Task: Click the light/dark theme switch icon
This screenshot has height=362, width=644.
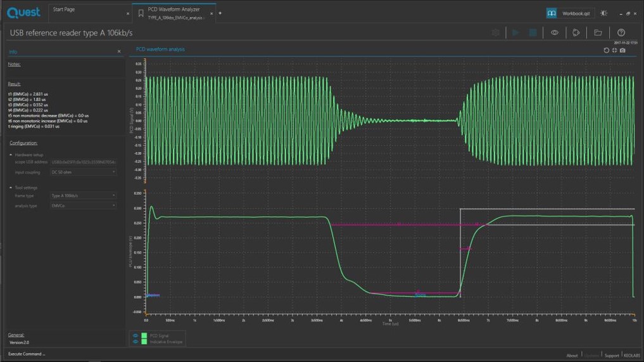Action: [x=603, y=13]
